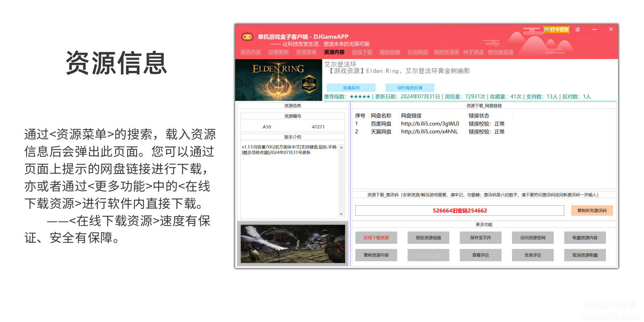The image size is (644, 322).
Task: Click the 复制资源内容 button
Action: [x=376, y=255]
